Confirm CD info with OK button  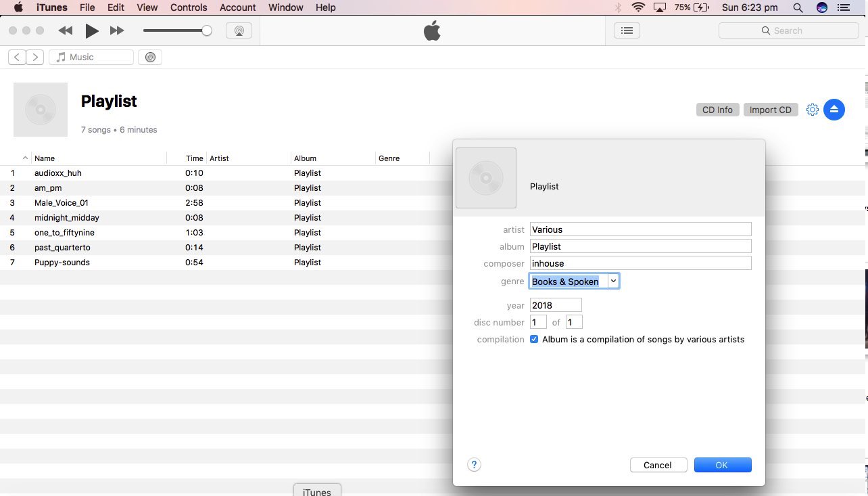(x=723, y=465)
